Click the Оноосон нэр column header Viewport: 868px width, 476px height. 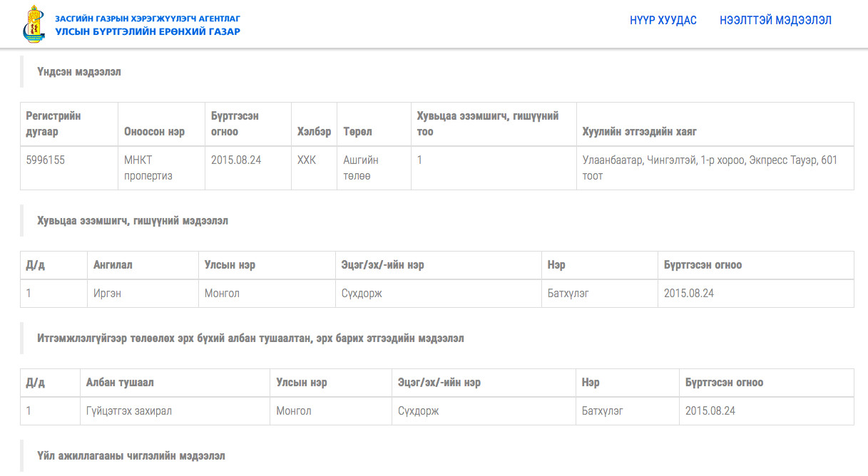[x=162, y=124]
